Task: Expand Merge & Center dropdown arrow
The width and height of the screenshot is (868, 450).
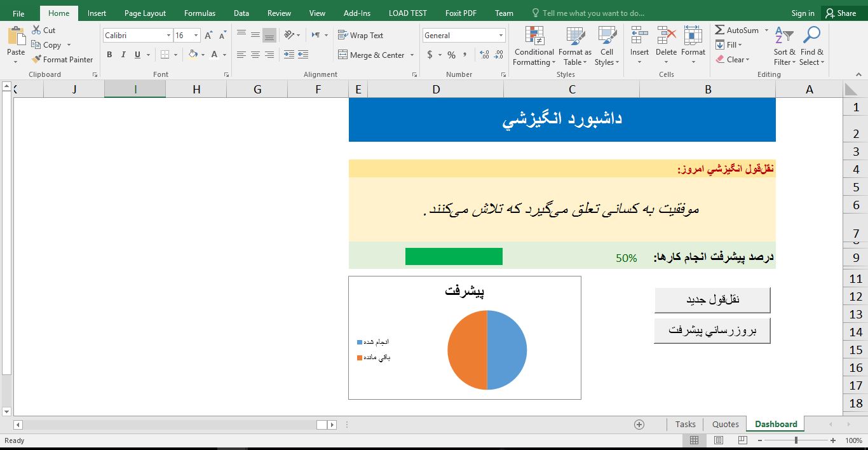Action: tap(412, 55)
